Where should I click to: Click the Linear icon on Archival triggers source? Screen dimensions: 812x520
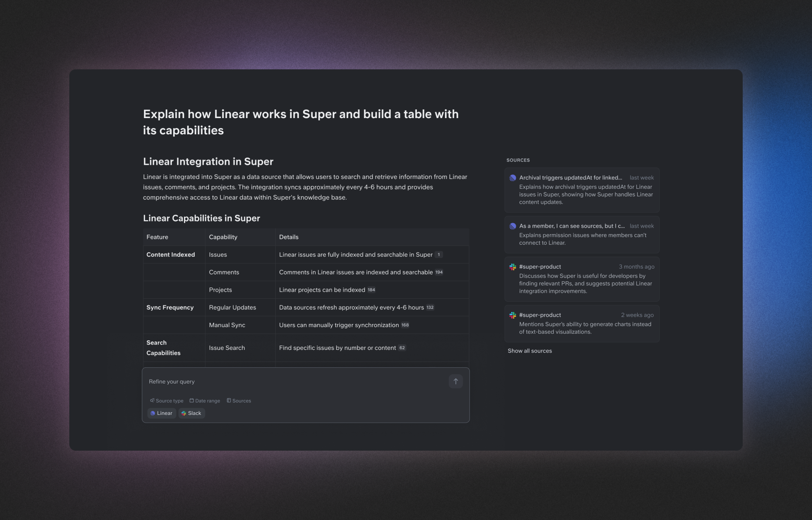(x=512, y=178)
